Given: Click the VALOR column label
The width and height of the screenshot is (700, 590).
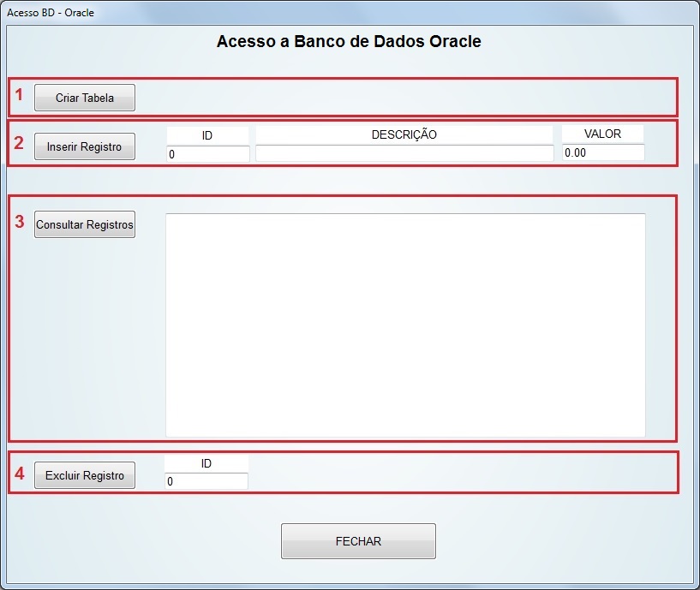Looking at the screenshot, I should click(602, 134).
